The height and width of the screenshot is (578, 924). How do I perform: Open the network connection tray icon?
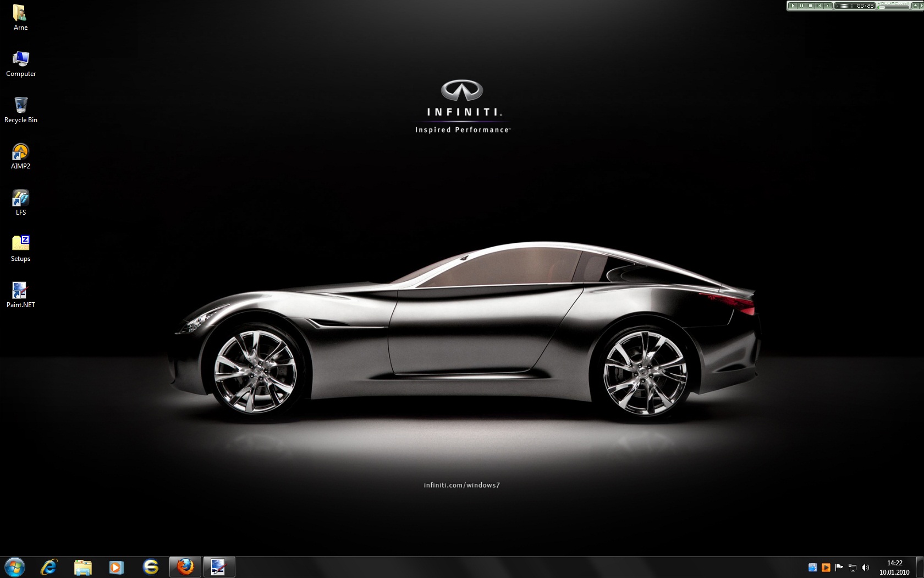[x=852, y=568]
